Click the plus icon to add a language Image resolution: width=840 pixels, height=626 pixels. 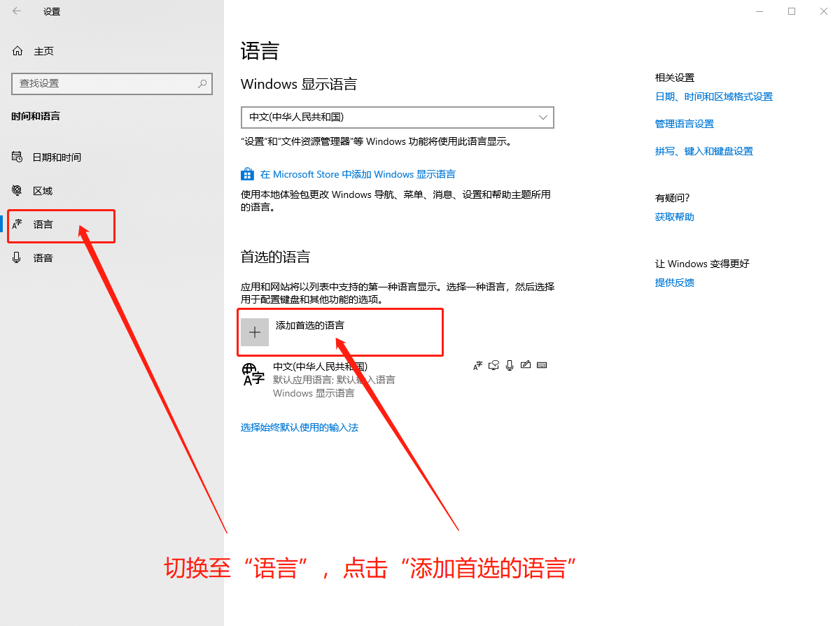pyautogui.click(x=255, y=332)
